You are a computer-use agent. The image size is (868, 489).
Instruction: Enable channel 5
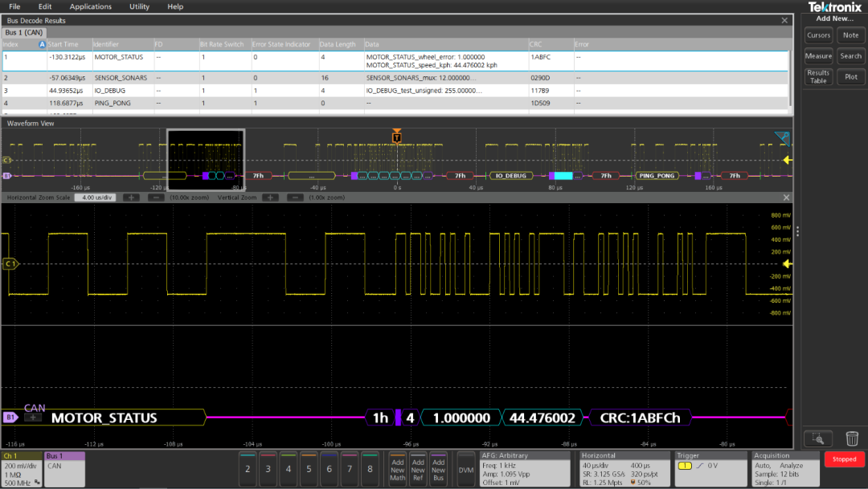[308, 469]
